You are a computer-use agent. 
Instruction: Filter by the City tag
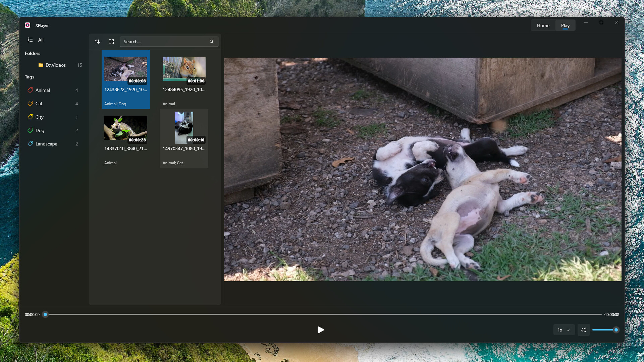40,117
